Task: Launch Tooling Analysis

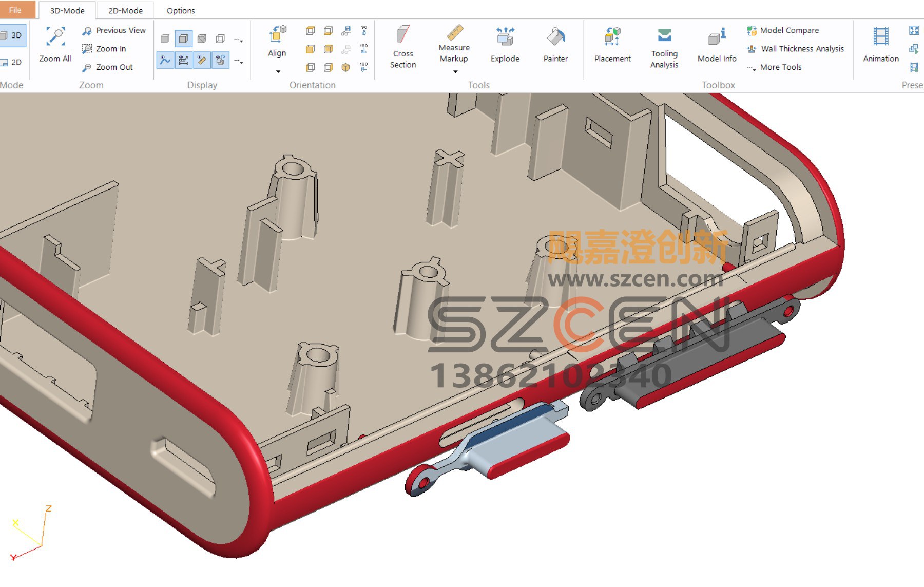Action: 664,48
